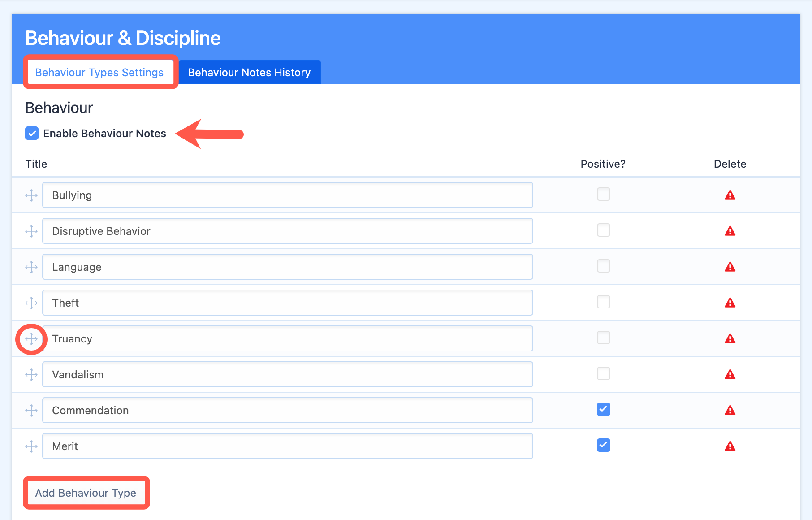This screenshot has height=520, width=812.
Task: Click the Add Behaviour Type button
Action: coord(86,493)
